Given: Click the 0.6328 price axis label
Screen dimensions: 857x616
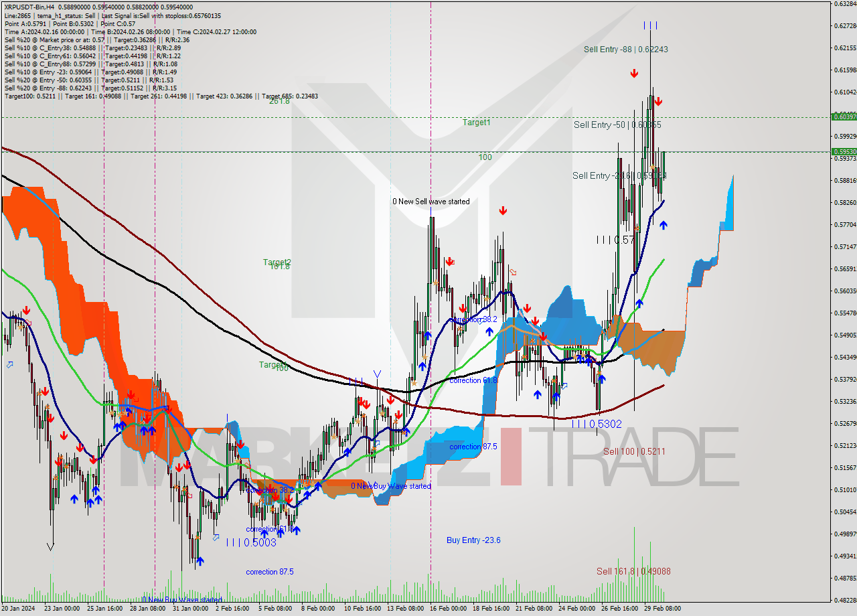Looking at the screenshot, I should [x=845, y=4].
